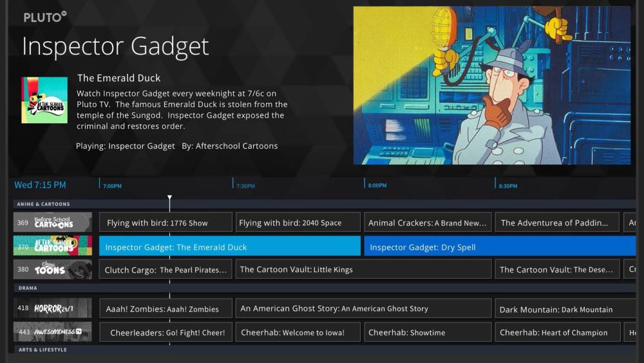Click the Drama category header
This screenshot has width=644, height=363.
coord(28,288)
